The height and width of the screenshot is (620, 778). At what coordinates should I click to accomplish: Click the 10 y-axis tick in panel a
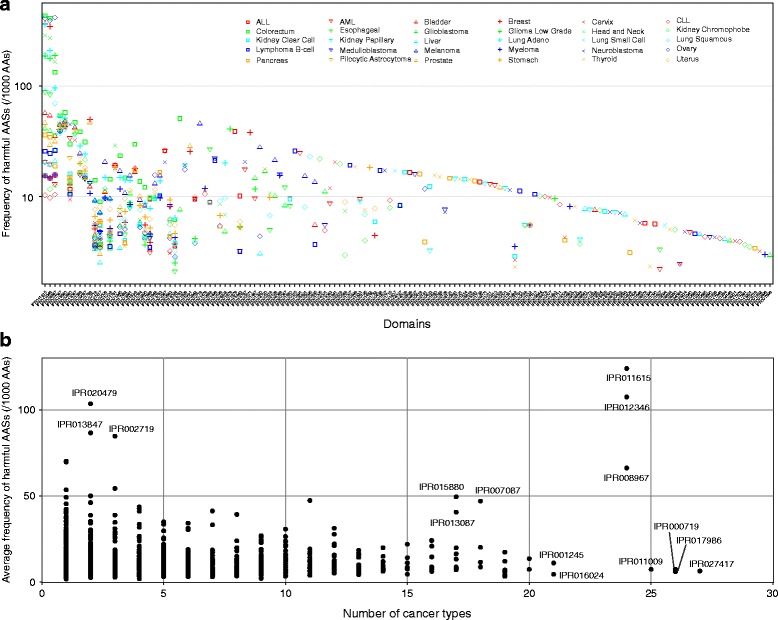click(x=26, y=197)
